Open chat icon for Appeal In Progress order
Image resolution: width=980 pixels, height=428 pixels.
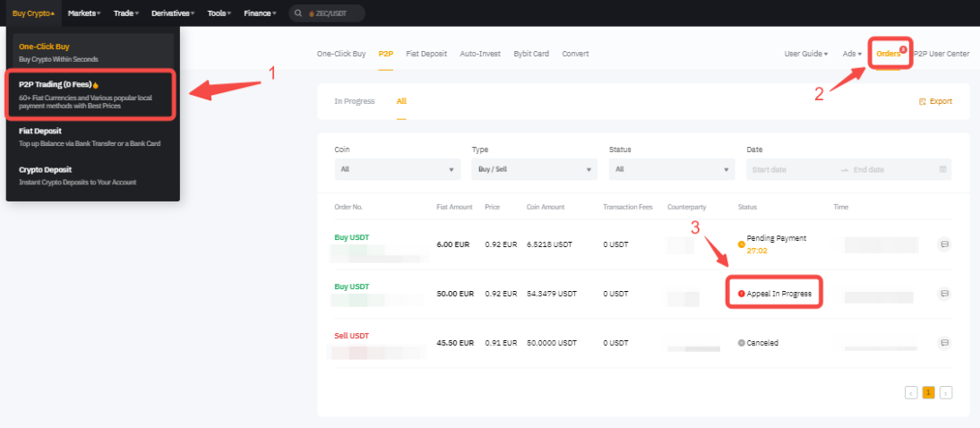pyautogui.click(x=943, y=294)
